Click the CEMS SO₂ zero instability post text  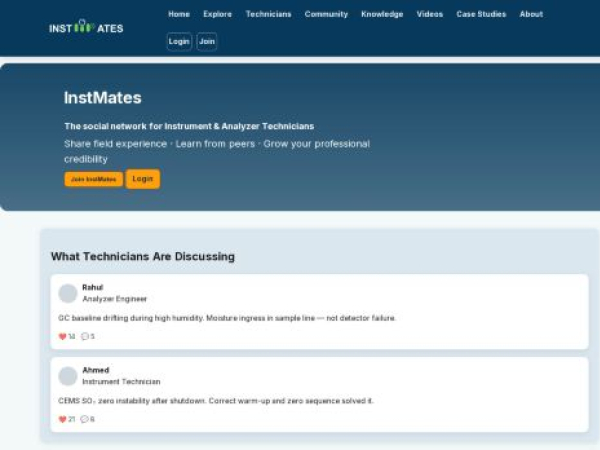[216, 401]
